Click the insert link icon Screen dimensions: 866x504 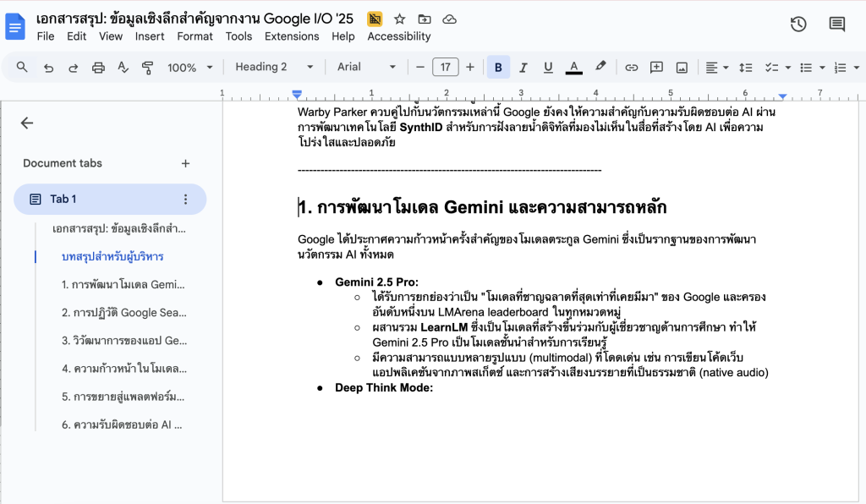pos(631,68)
